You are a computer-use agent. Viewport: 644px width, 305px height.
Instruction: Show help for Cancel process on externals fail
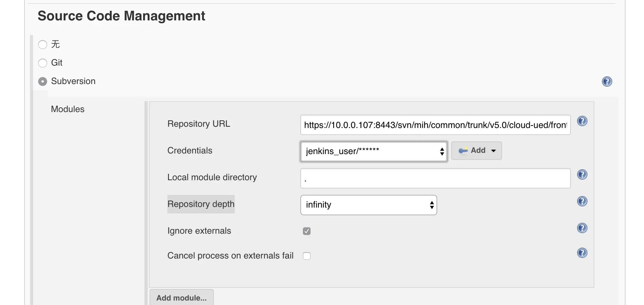582,253
